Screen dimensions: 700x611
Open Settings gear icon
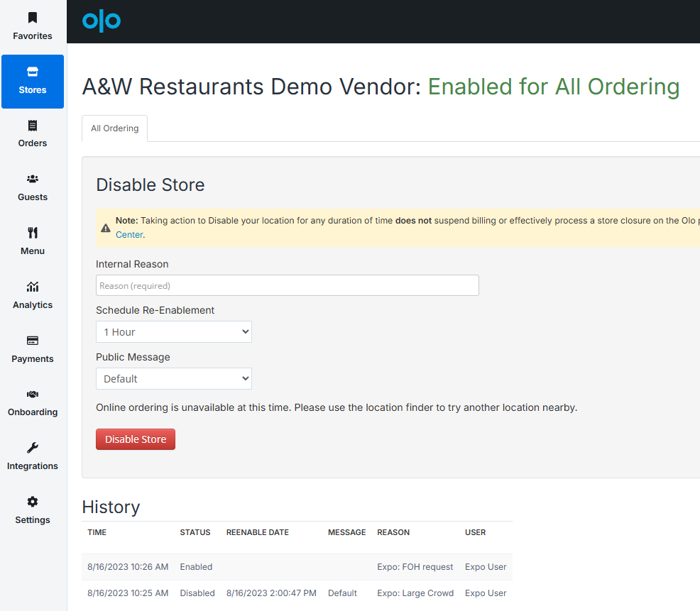click(x=32, y=502)
